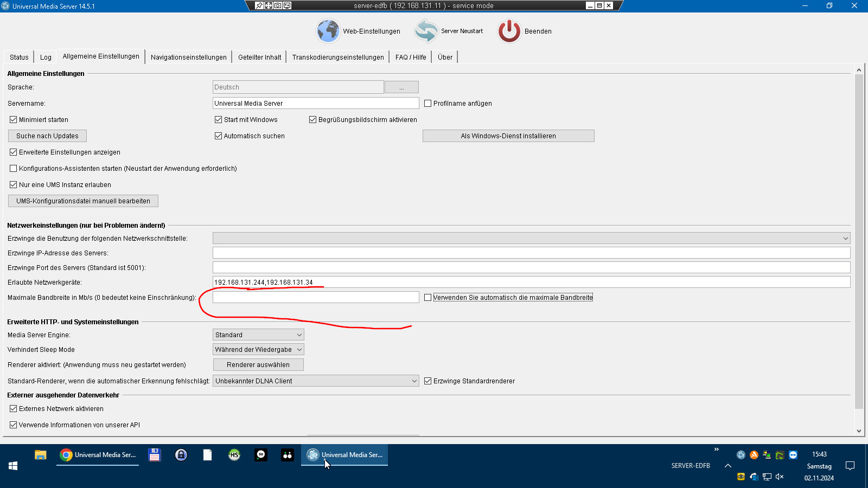The height and width of the screenshot is (488, 868).
Task: Click into the Servername input field
Action: pos(316,104)
